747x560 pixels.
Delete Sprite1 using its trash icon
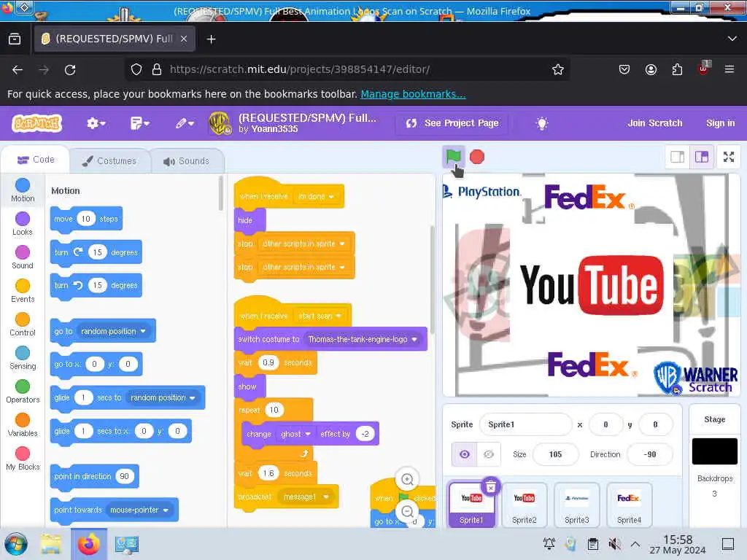pyautogui.click(x=491, y=486)
